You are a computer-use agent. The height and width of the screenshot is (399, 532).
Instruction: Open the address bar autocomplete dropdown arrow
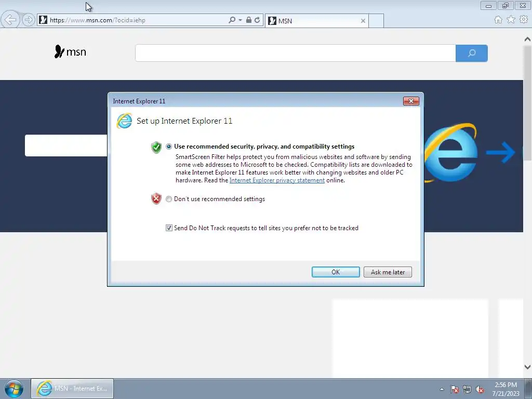point(240,20)
